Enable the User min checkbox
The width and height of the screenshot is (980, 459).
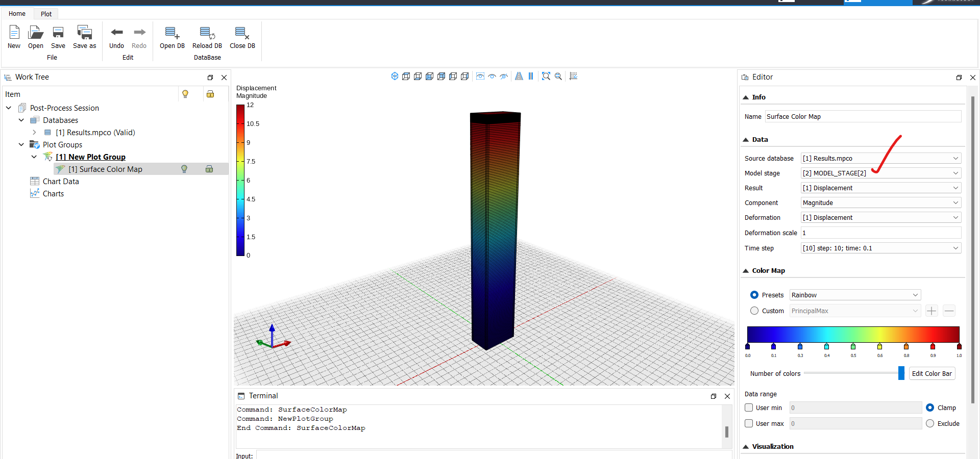click(749, 407)
